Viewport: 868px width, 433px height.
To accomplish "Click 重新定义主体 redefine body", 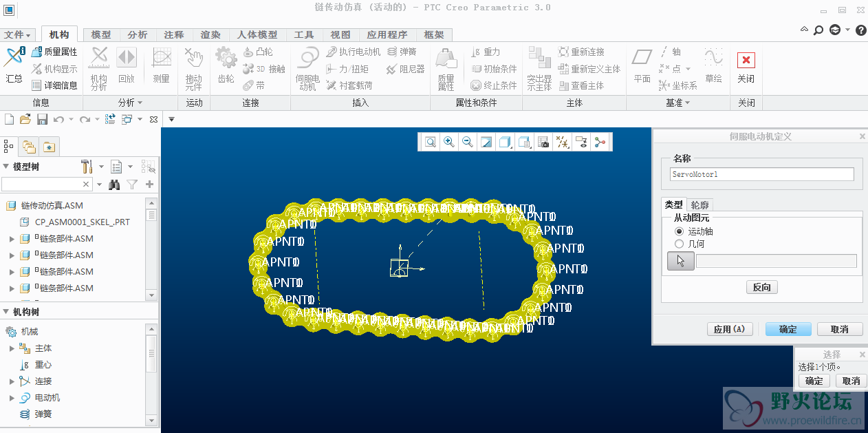I will [589, 69].
